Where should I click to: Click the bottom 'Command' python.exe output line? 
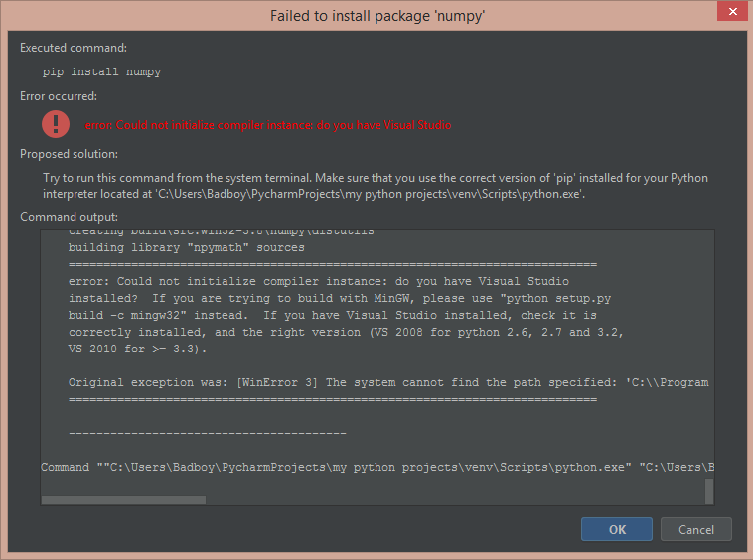[377, 467]
